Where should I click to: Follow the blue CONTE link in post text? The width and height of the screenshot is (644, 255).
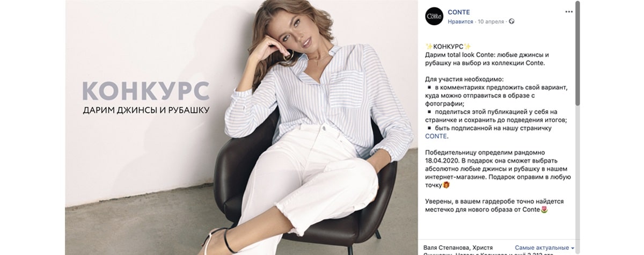(x=435, y=136)
